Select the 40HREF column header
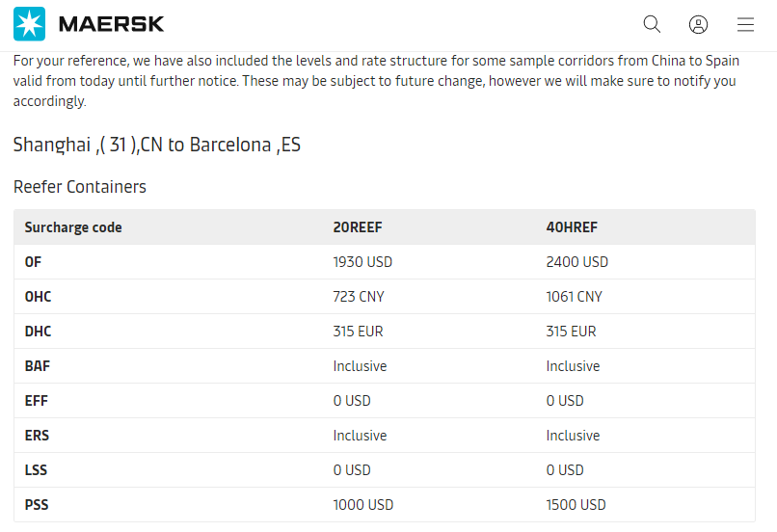 click(572, 227)
